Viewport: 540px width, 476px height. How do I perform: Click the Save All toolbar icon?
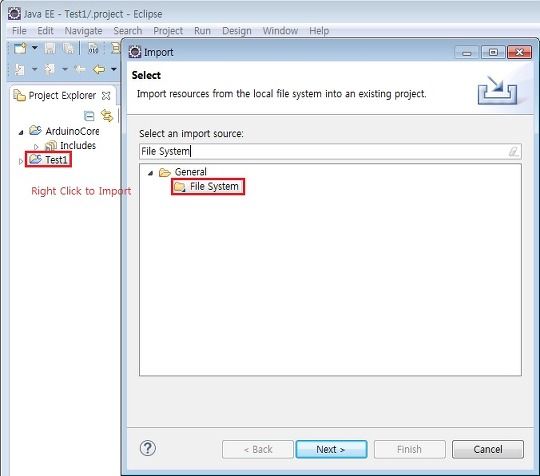point(69,48)
